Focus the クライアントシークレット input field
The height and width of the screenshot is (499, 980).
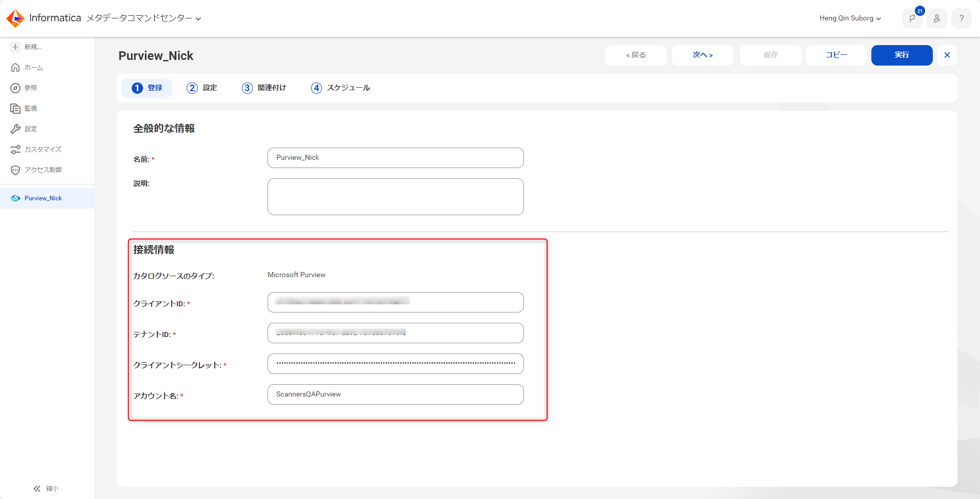coord(396,364)
